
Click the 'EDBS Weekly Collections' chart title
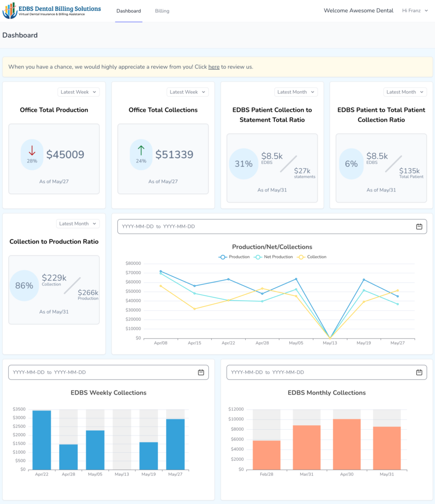(x=108, y=393)
